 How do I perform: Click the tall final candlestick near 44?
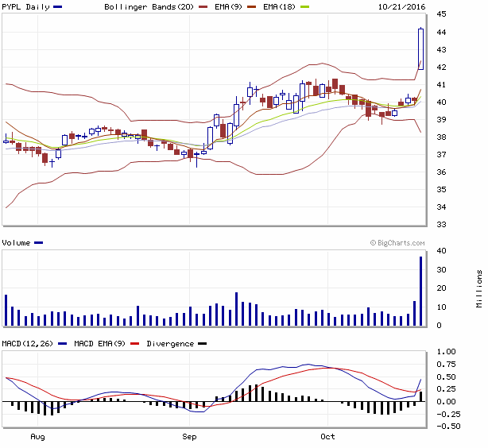420,48
